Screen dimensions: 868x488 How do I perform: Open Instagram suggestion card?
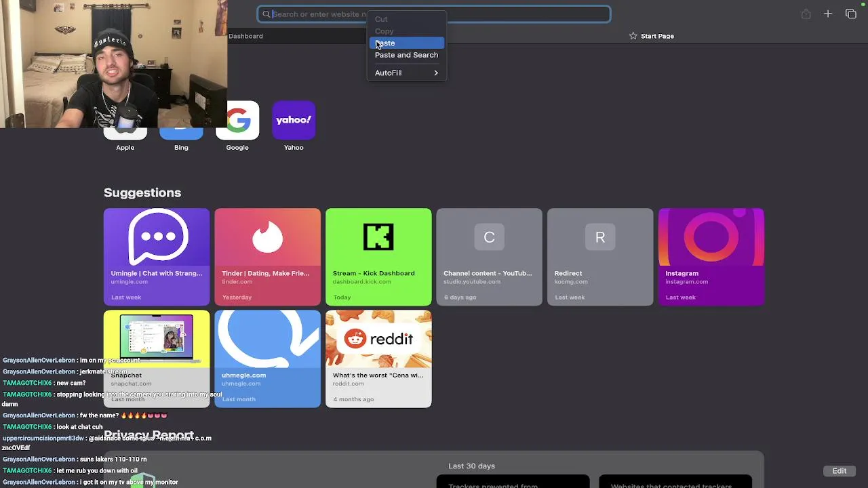tap(711, 257)
